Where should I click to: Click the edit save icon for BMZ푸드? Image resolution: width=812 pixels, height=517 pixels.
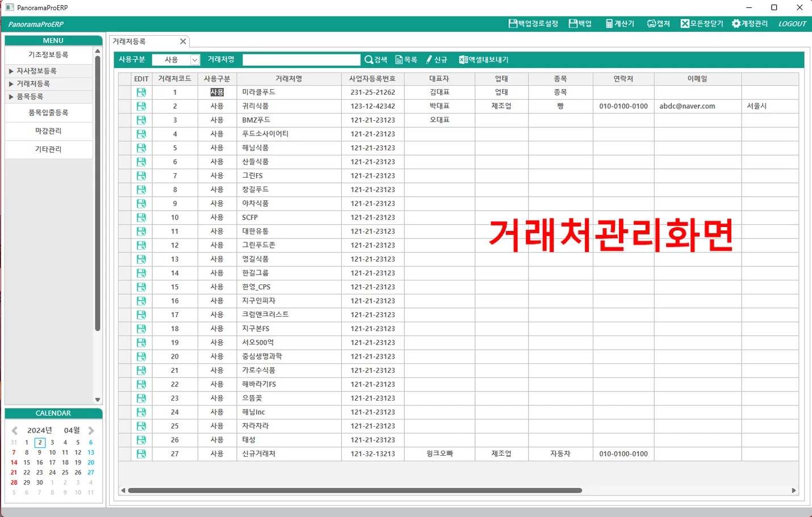tap(141, 120)
